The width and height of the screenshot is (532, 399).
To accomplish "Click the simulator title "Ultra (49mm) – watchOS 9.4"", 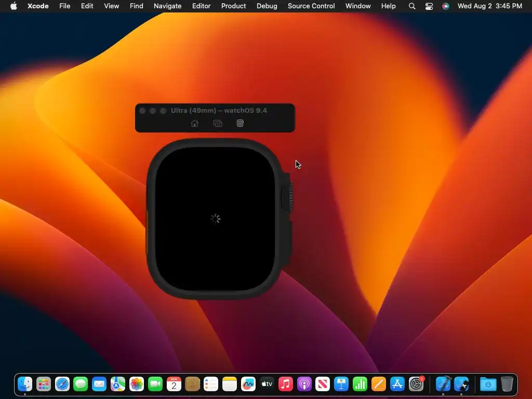I will coord(219,111).
